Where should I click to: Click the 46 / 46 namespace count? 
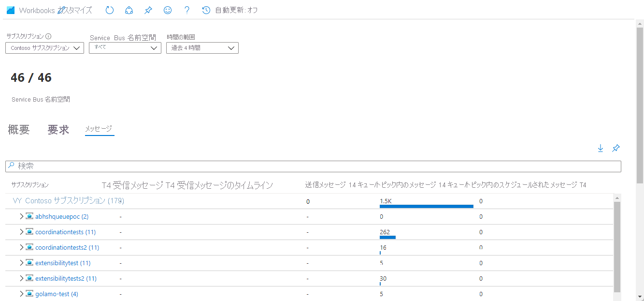click(31, 77)
